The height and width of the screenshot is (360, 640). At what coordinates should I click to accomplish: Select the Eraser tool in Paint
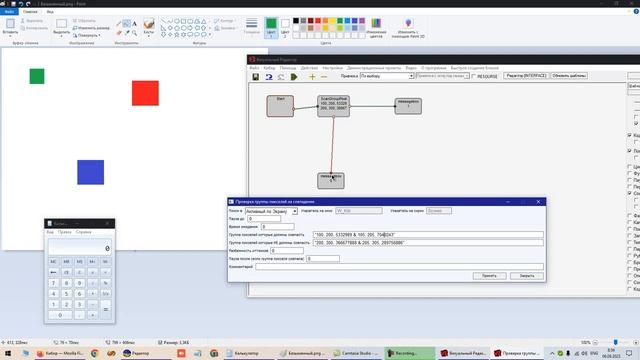click(119, 33)
